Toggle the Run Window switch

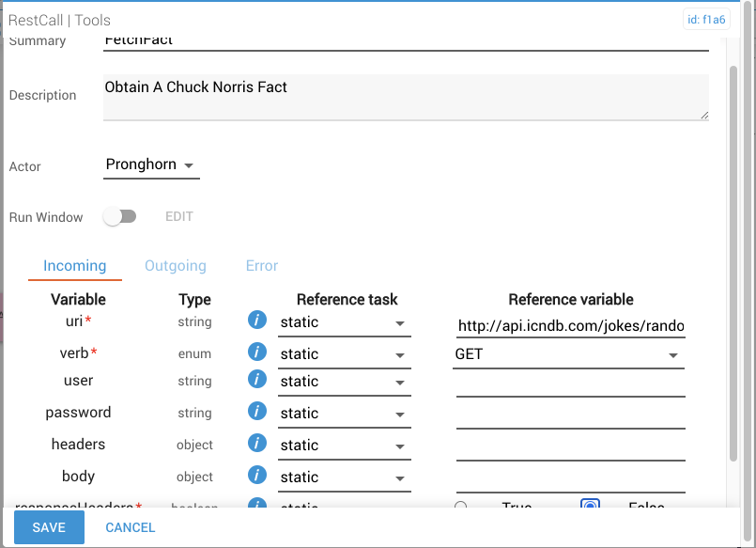point(120,216)
